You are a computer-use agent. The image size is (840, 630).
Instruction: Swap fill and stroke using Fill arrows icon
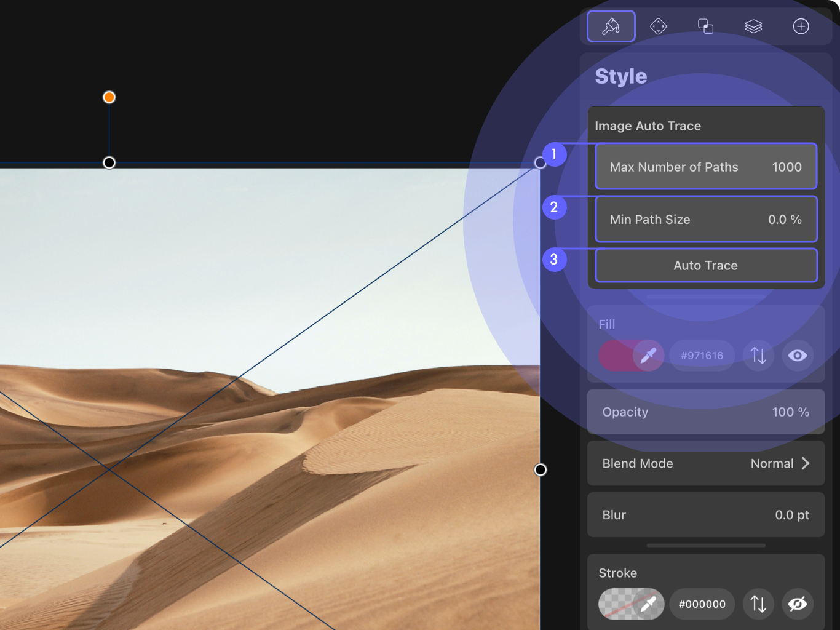point(758,355)
